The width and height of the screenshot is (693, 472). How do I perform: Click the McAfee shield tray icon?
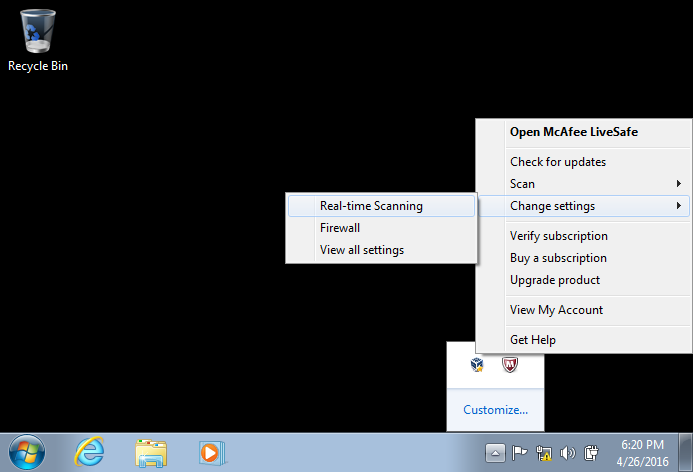click(x=510, y=365)
